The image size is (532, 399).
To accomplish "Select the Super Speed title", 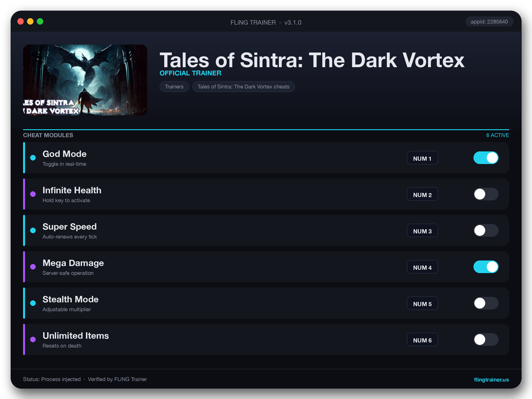I will pos(70,227).
